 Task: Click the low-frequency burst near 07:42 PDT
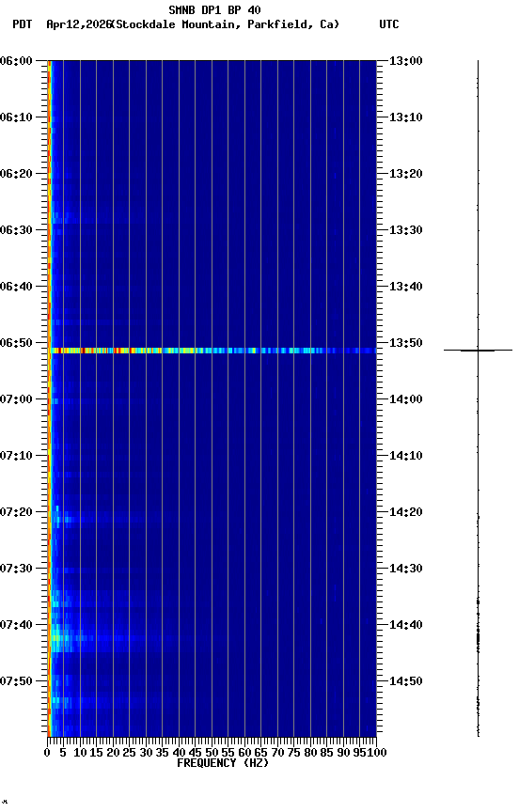72,638
